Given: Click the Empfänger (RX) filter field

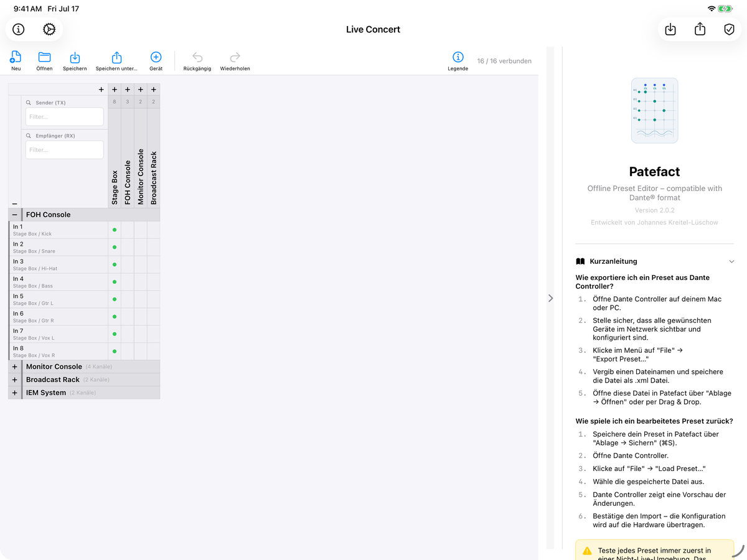Looking at the screenshot, I should pos(65,149).
